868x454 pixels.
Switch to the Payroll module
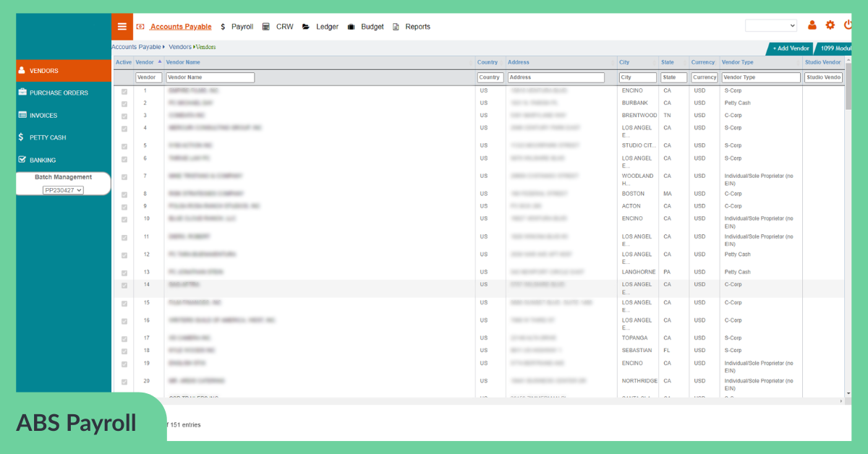point(237,27)
